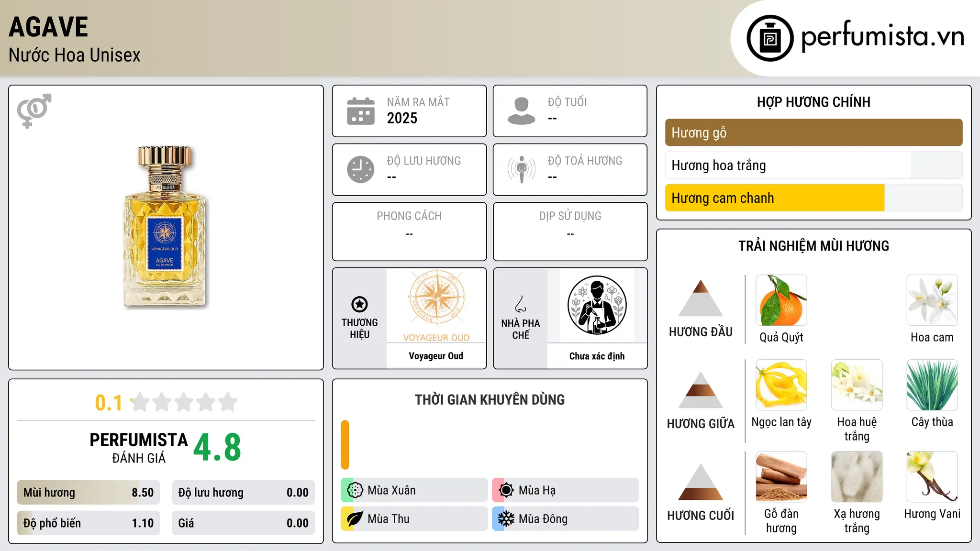Click the person icon beside Độ Tuổi
The width and height of the screenshot is (980, 551).
click(521, 111)
